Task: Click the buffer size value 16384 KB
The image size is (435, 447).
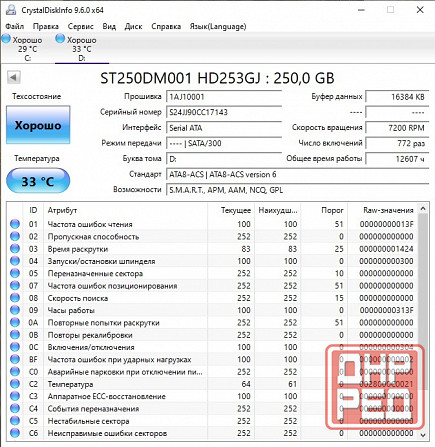Action: click(x=397, y=97)
